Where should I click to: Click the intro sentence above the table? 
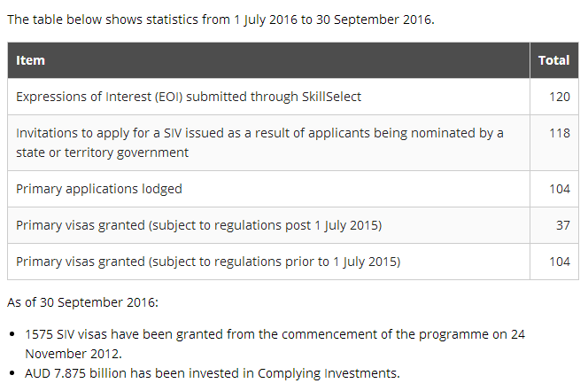click(x=220, y=19)
